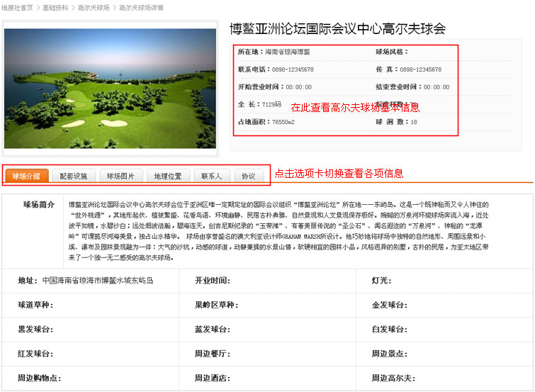Switch to the 协议 tab

249,176
